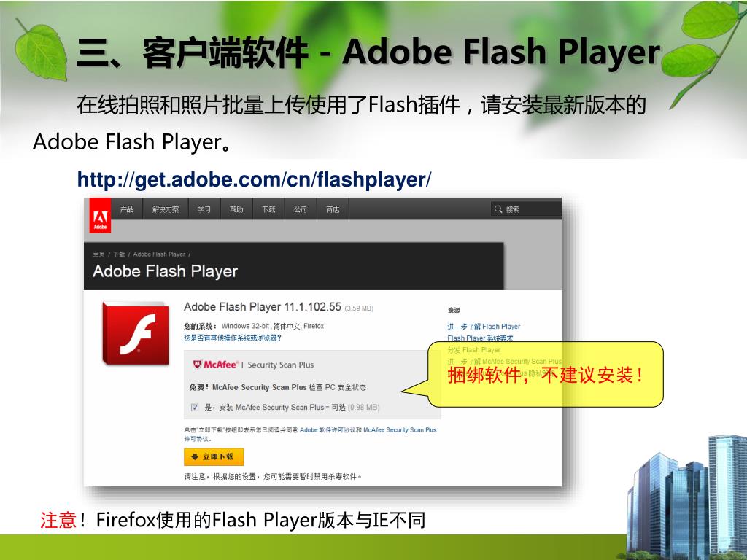Click the 搜索 search input field
747x560 pixels.
pos(526,209)
